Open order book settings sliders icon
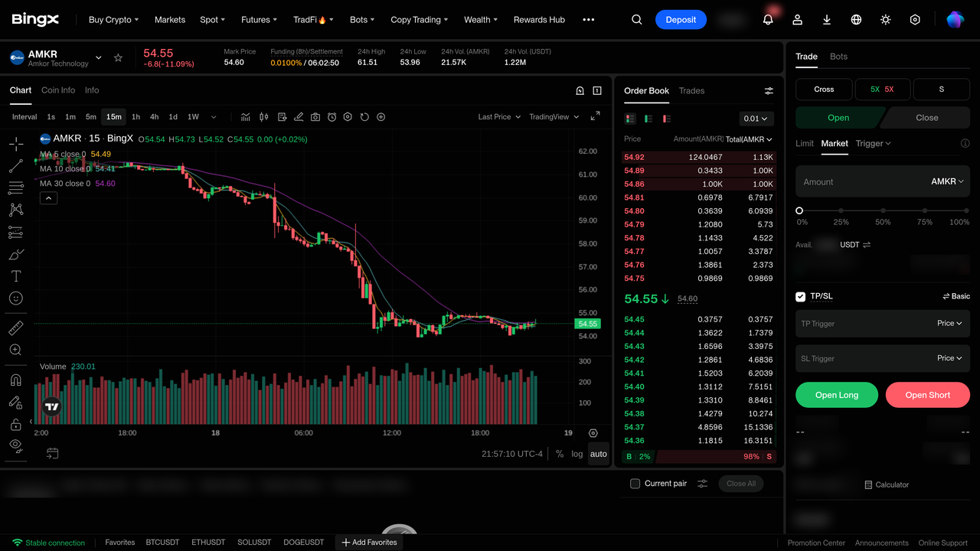The height and width of the screenshot is (551, 980). [x=769, y=91]
